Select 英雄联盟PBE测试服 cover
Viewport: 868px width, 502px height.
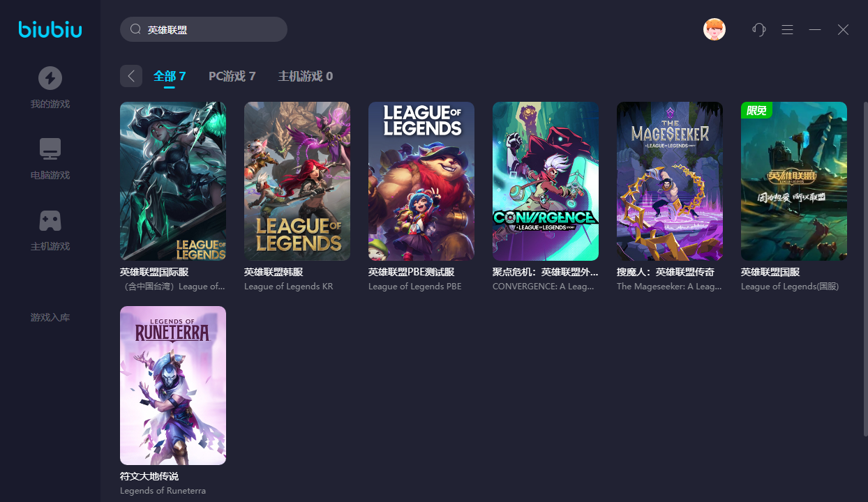[x=421, y=181]
